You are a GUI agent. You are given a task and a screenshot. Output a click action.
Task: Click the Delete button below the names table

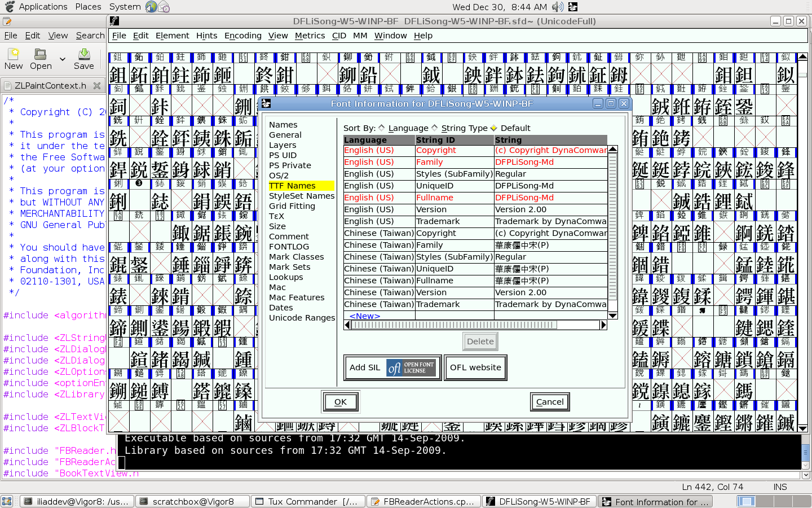480,341
